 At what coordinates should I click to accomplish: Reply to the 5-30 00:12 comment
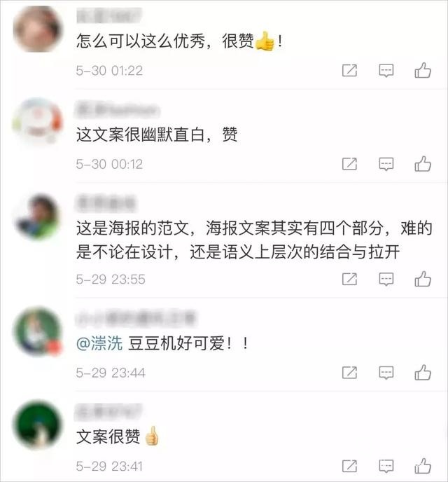386,164
